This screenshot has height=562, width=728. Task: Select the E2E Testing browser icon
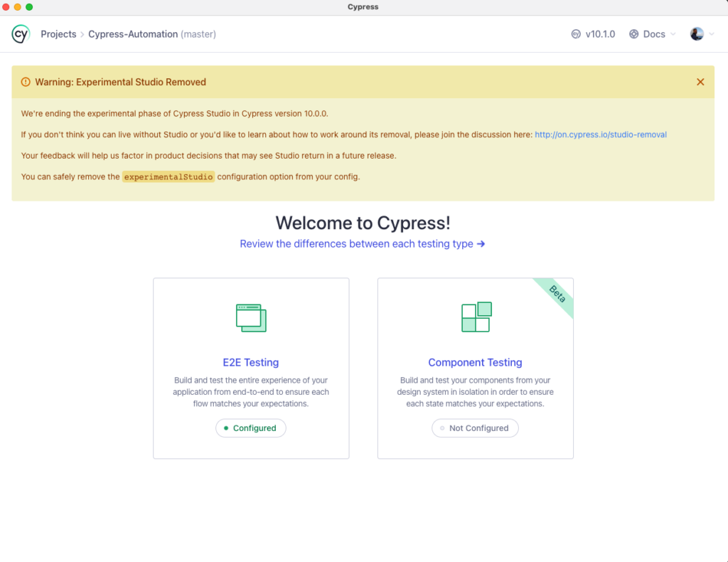pyautogui.click(x=250, y=317)
